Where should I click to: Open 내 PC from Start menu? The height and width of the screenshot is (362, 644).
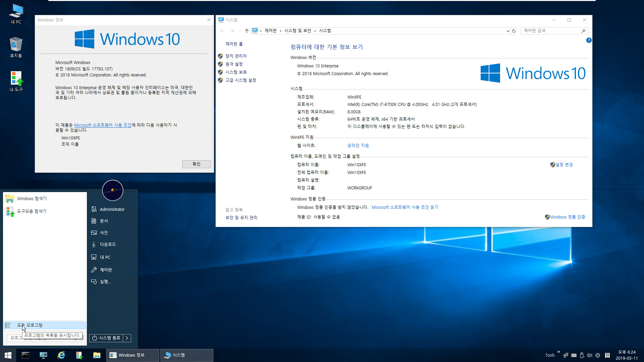coord(112,257)
